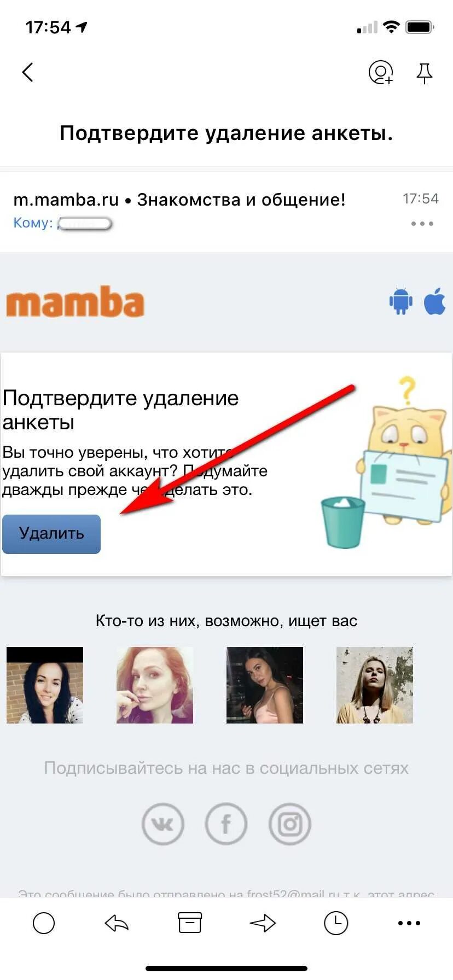Screen dimensions: 453x980
Task: Select the dark-haired woman's first photo
Action: [45, 685]
